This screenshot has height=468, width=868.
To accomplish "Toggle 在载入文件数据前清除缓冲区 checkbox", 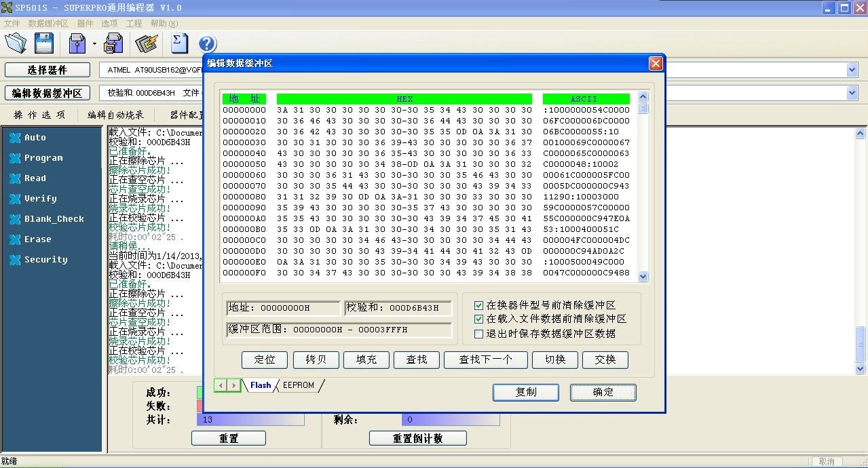I will click(x=479, y=319).
